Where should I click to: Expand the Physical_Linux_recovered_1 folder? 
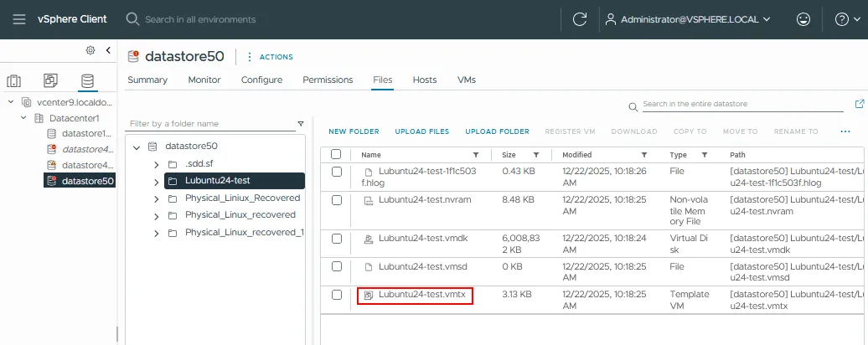click(157, 233)
